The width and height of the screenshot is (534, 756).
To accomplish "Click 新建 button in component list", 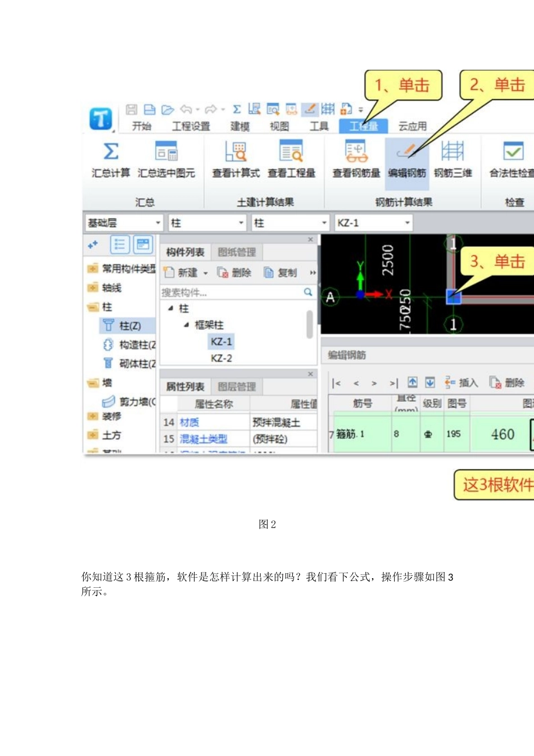I will [x=185, y=273].
